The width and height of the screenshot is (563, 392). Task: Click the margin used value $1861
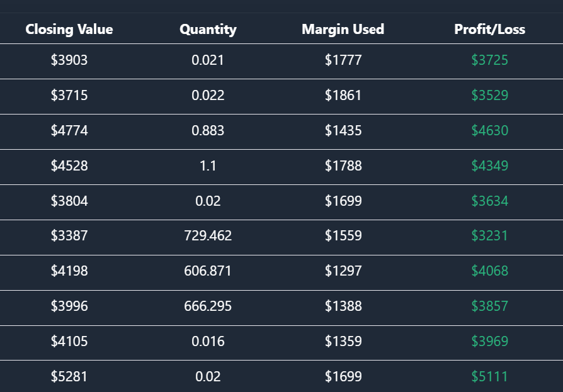pyautogui.click(x=343, y=96)
